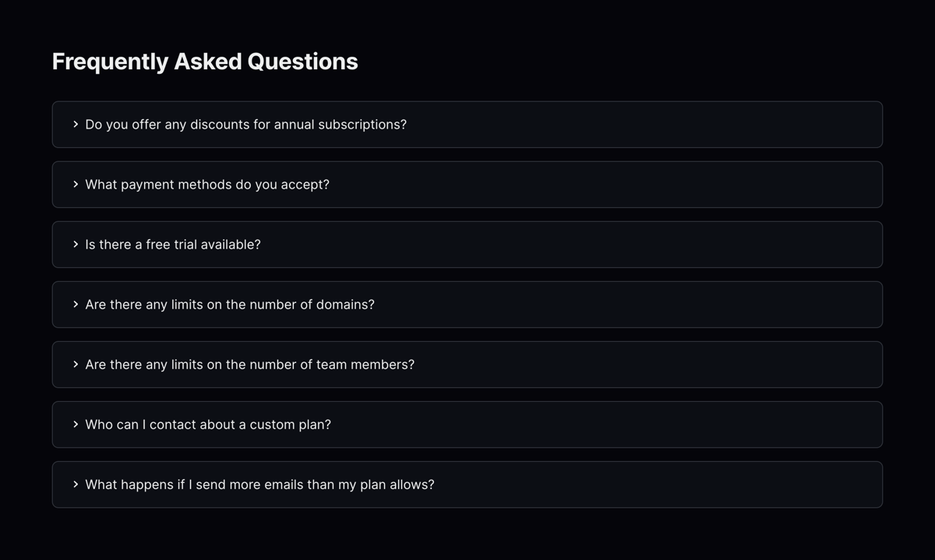Screen dimensions: 935x560
Task: Click the chevron beside the free trial question
Action: pos(75,244)
